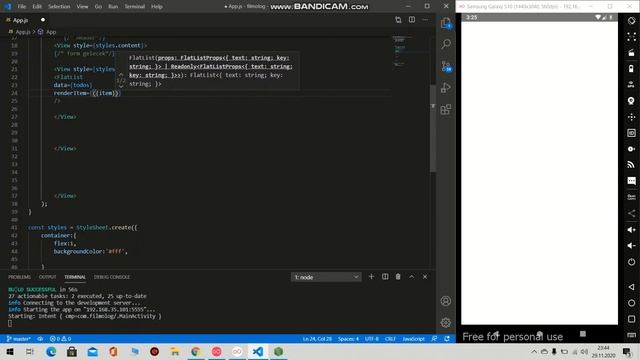This screenshot has width=640, height=360.
Task: Split the terminal panel
Action: 385,277
